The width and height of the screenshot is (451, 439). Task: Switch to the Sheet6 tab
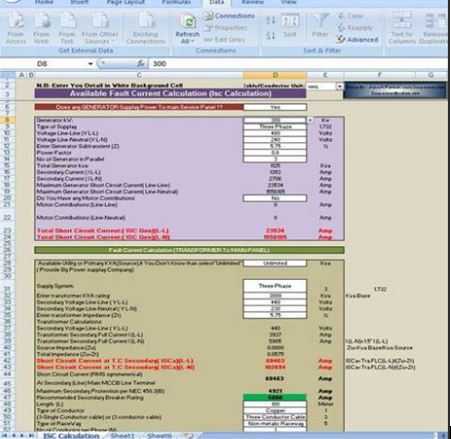pyautogui.click(x=159, y=436)
